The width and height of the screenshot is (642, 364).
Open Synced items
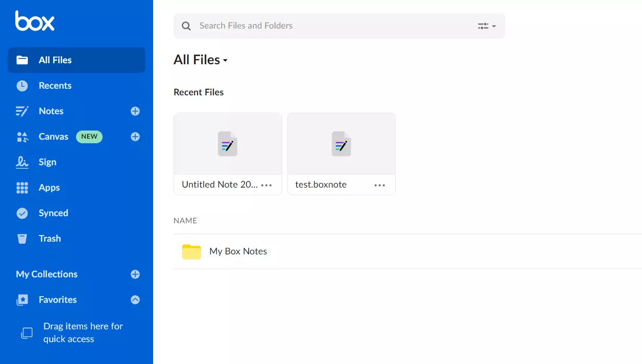53,213
